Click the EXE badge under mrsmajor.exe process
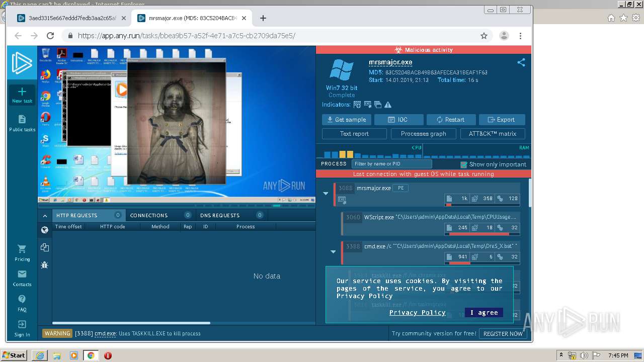 [342, 200]
